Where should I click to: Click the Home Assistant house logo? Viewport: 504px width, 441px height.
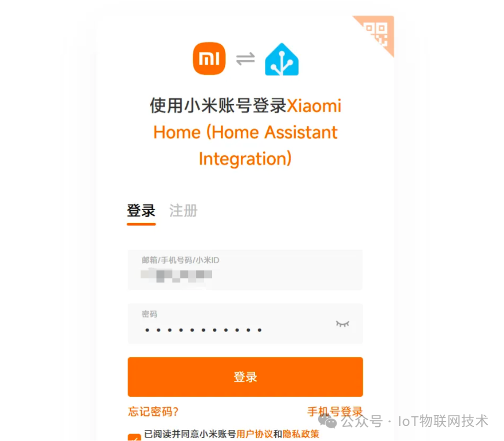281,59
